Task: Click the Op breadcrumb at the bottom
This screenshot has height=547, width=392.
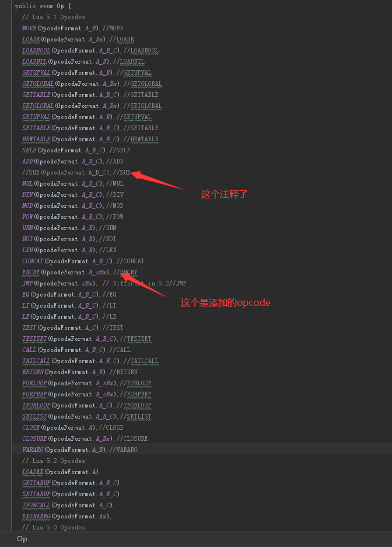Action: click(22, 539)
